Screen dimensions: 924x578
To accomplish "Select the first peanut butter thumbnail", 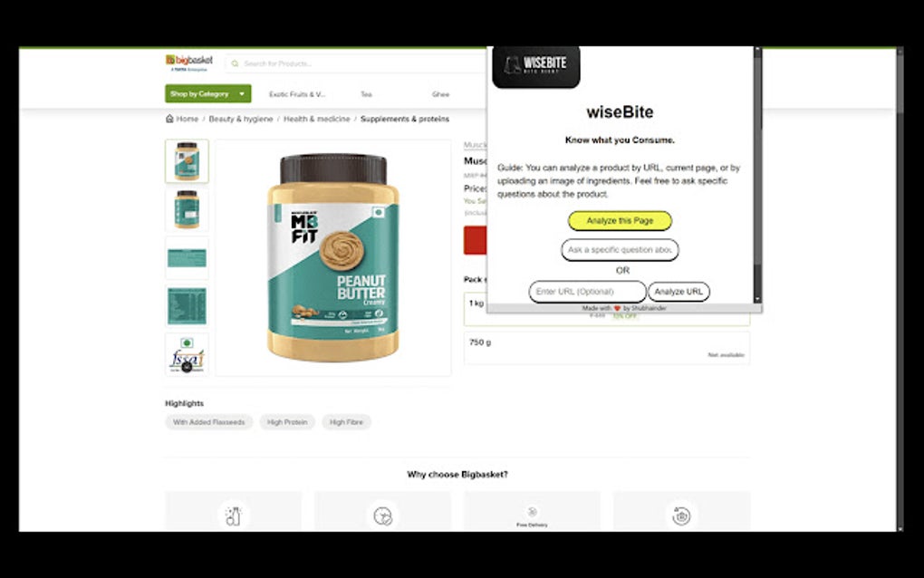I will pos(187,161).
